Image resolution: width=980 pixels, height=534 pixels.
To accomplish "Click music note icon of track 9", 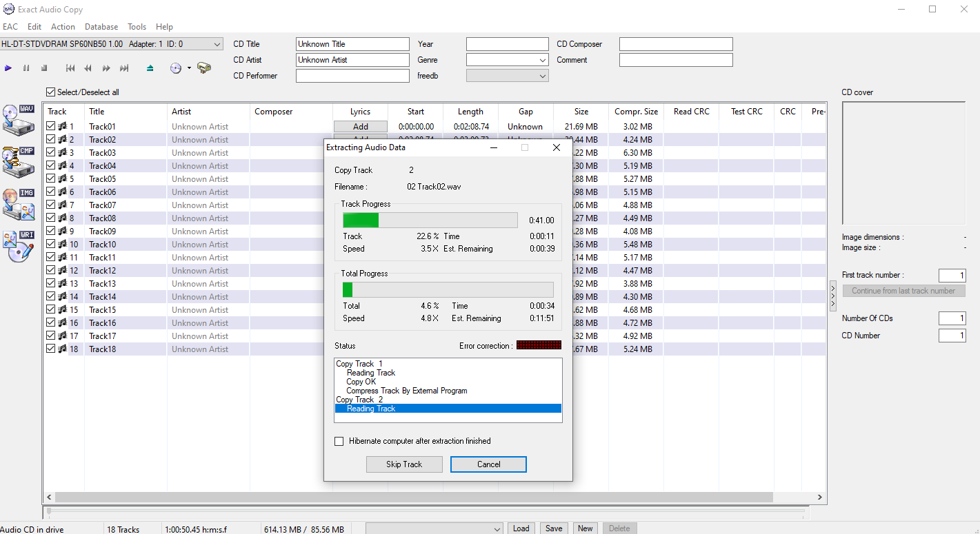I will 62,232.
